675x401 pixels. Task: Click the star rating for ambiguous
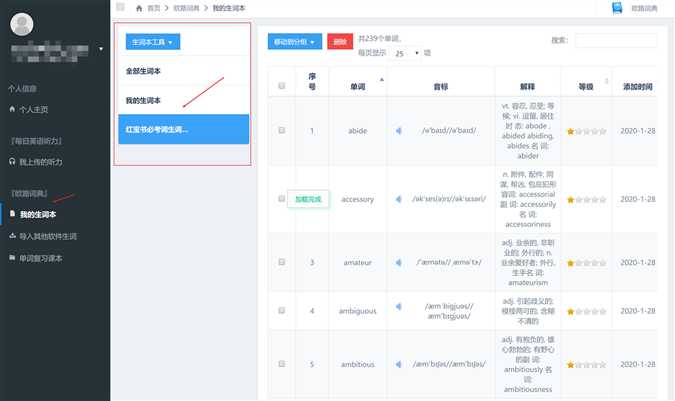click(x=586, y=312)
